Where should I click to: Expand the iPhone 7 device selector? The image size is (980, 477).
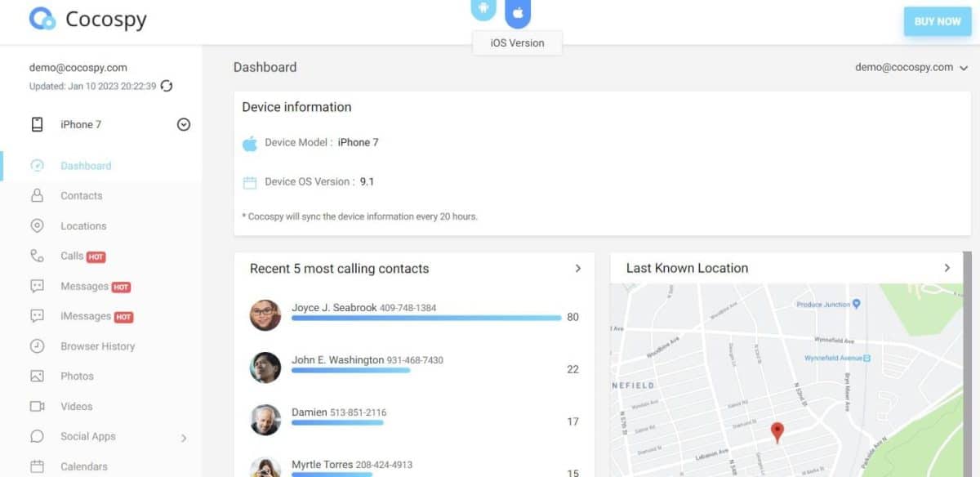pos(183,124)
